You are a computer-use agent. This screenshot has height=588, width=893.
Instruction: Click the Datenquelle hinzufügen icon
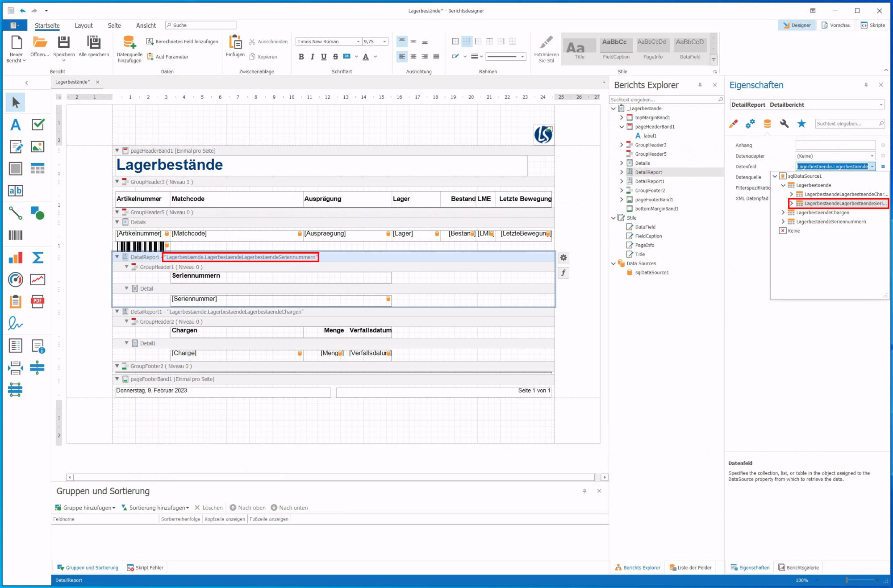[x=129, y=42]
